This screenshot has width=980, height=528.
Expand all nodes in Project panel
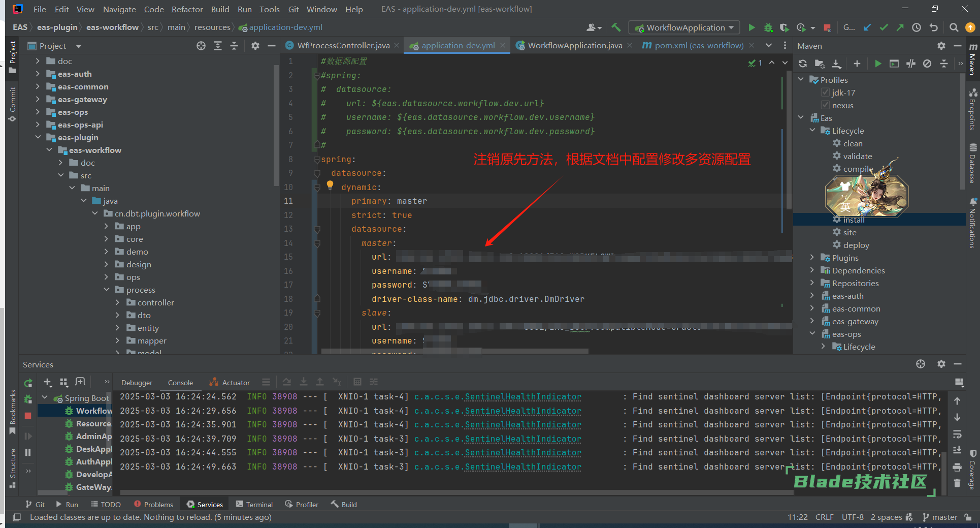coord(218,46)
